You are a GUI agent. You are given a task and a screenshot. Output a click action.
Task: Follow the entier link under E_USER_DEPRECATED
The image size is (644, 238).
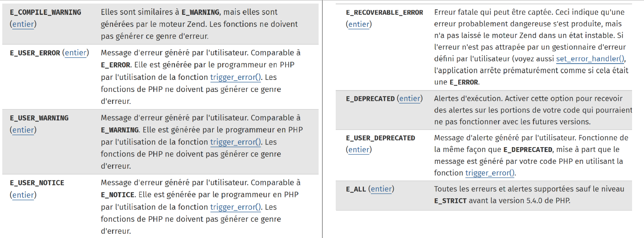click(x=359, y=150)
